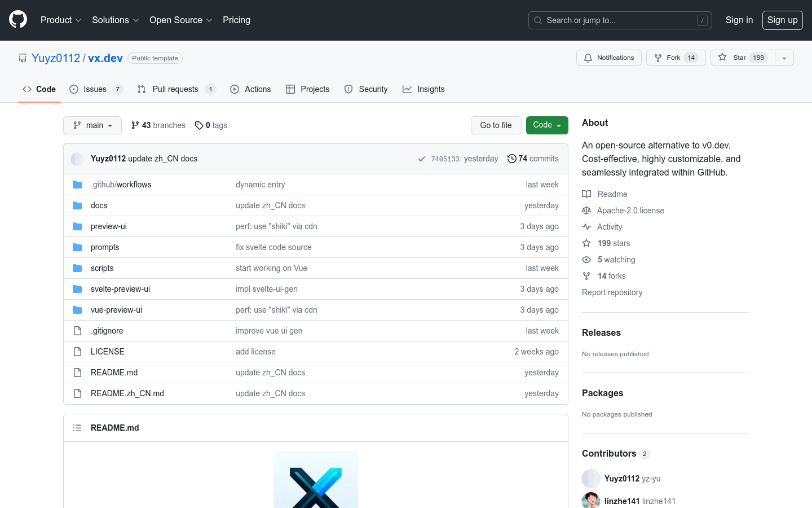This screenshot has width=812, height=508.
Task: Click the LICENSE file icon
Action: [77, 352]
